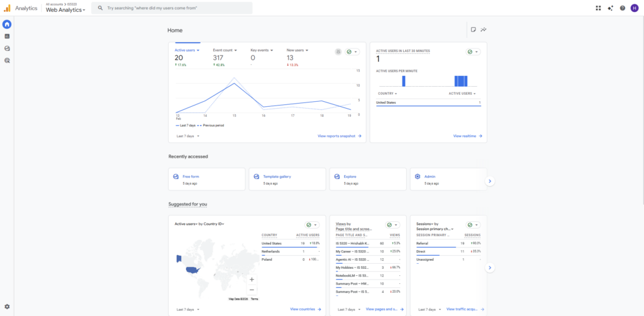
Task: Click the sparkle AI assistant icon
Action: (610, 8)
